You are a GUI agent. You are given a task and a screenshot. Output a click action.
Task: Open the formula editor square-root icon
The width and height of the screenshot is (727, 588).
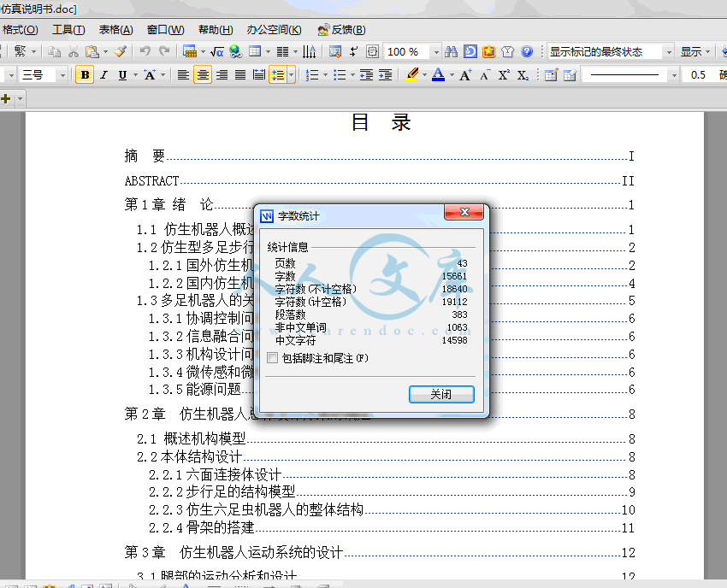tap(216, 51)
